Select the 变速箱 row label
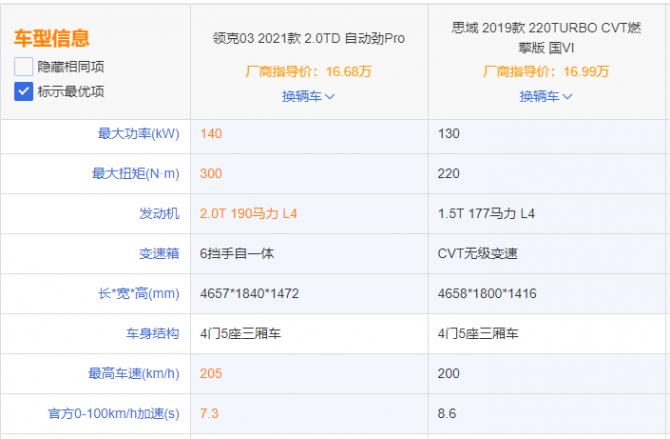 [x=159, y=254]
